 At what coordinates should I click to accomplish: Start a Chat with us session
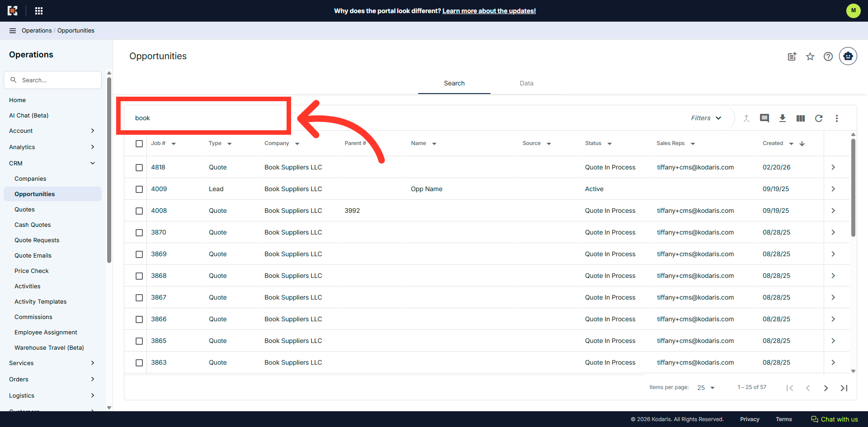tap(835, 419)
